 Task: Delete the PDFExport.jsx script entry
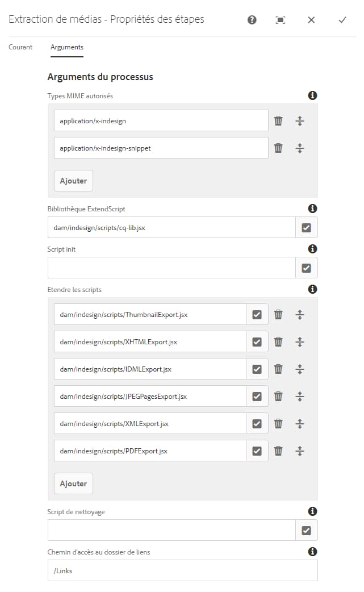pos(278,451)
